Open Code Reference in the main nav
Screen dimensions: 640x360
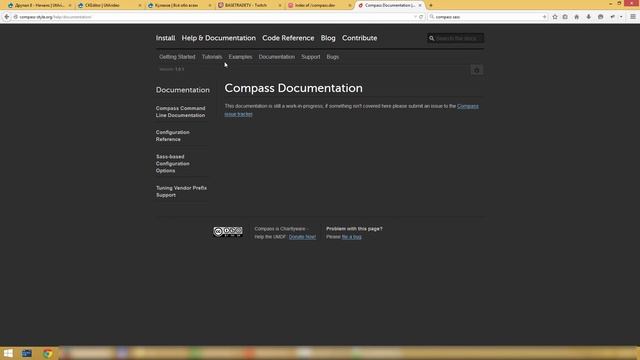click(288, 38)
